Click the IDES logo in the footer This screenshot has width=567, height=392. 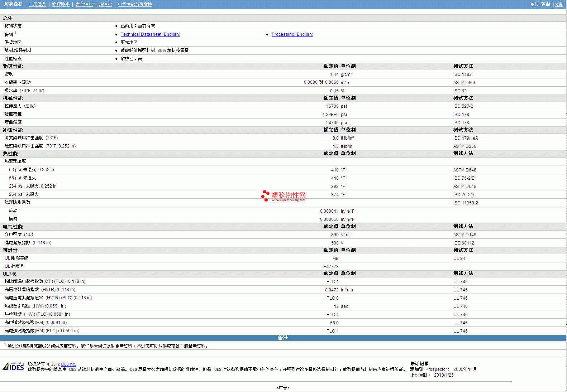coord(13,367)
